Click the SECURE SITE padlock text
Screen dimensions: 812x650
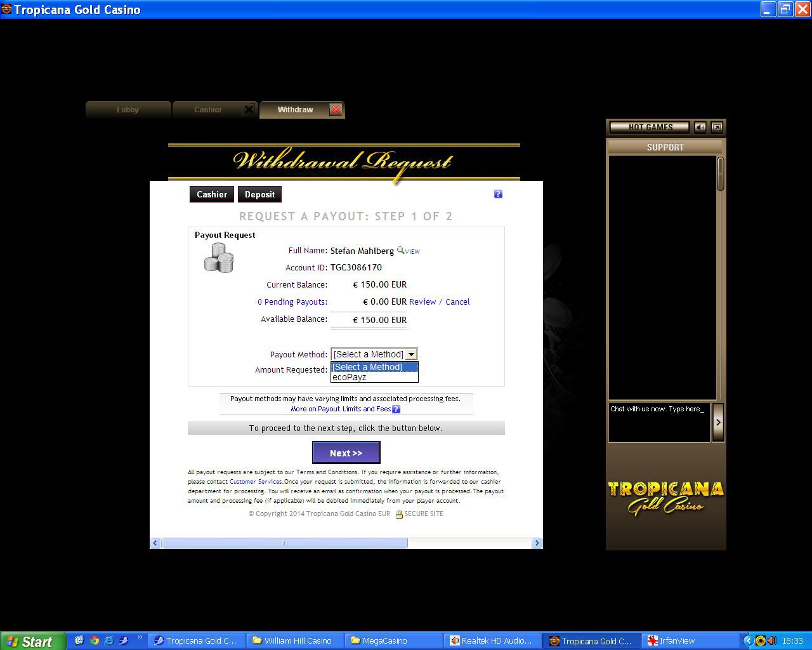[420, 514]
